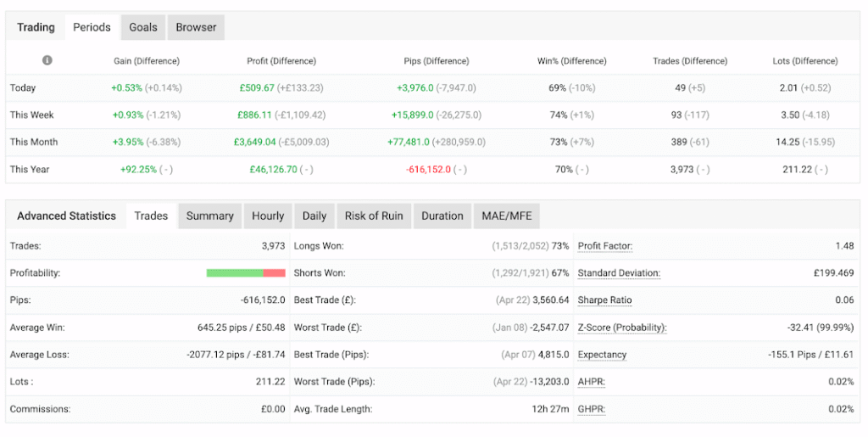Select the Daily statistics tab
Image resolution: width=868 pixels, height=437 pixels.
tap(314, 216)
